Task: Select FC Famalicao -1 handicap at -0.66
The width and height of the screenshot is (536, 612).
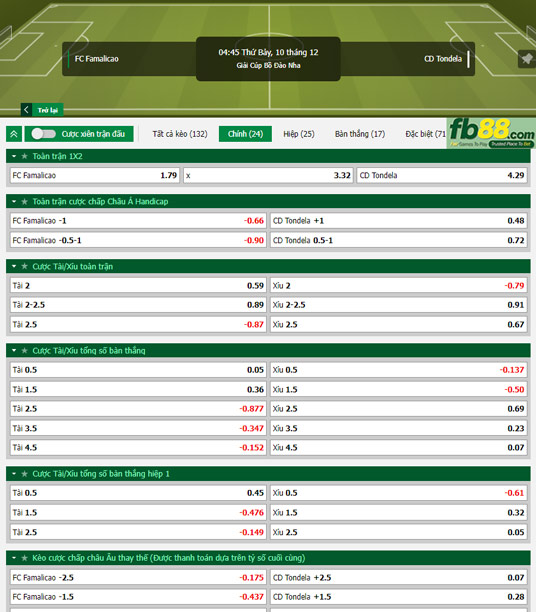Action: tap(138, 221)
